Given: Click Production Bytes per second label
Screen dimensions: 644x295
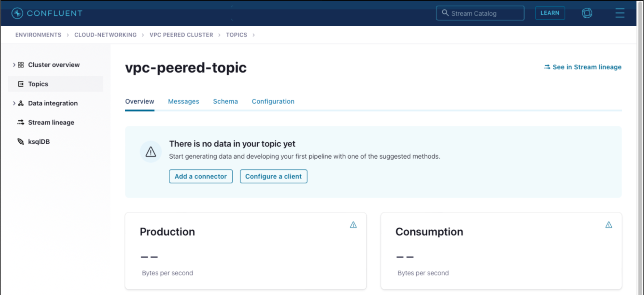Looking at the screenshot, I should coord(167,273).
